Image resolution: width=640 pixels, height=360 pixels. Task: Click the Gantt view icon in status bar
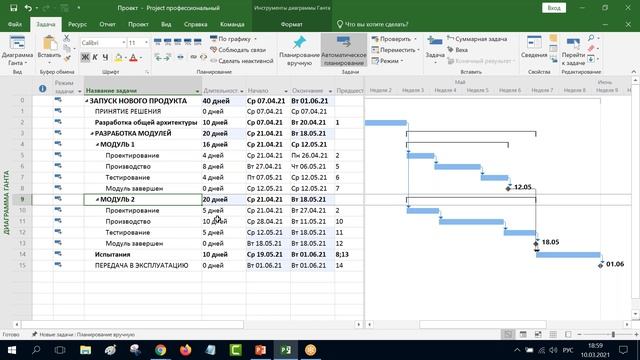coord(508,334)
